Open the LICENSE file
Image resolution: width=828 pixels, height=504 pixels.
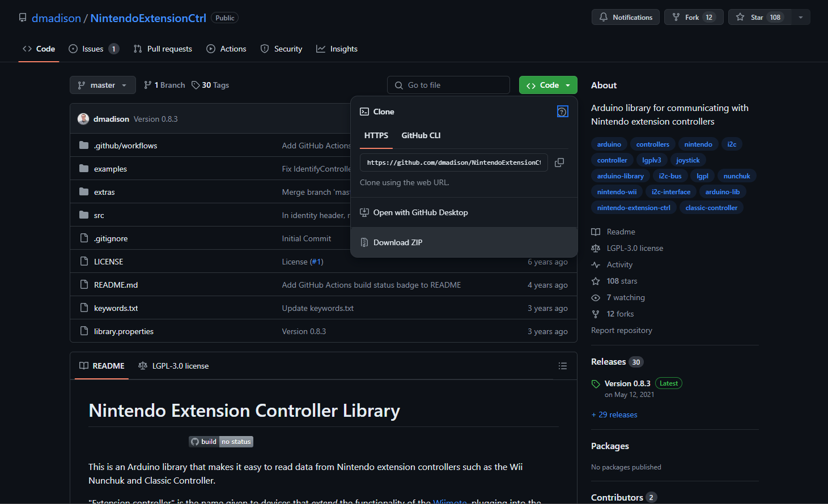(109, 262)
